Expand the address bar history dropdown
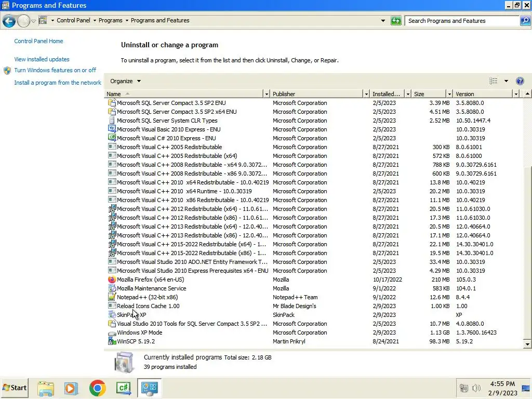532x399 pixels. [x=383, y=21]
